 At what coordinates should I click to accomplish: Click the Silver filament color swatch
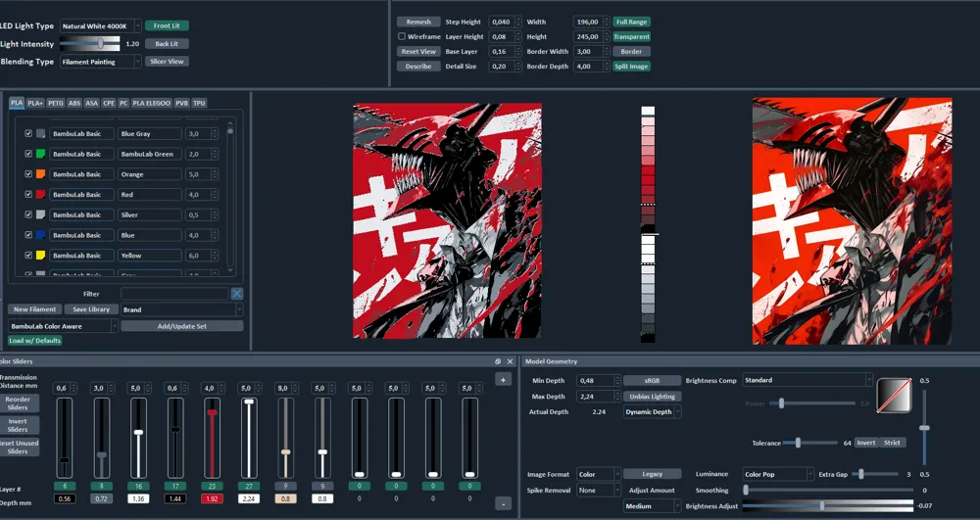(40, 214)
